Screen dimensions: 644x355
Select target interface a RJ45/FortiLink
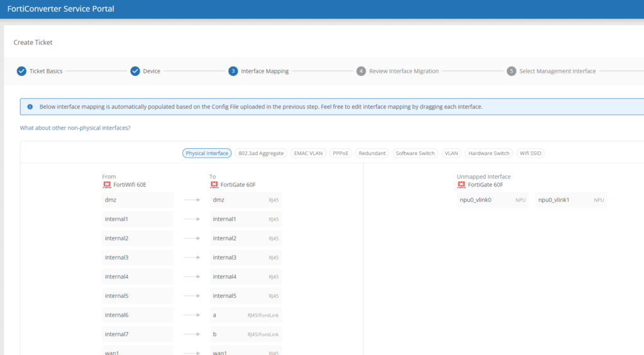(x=246, y=315)
